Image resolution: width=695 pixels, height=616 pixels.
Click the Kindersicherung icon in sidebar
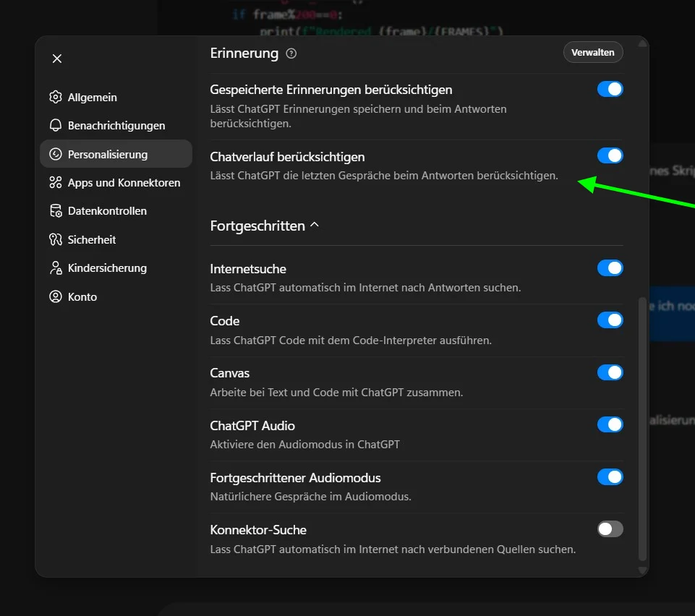pyautogui.click(x=56, y=268)
